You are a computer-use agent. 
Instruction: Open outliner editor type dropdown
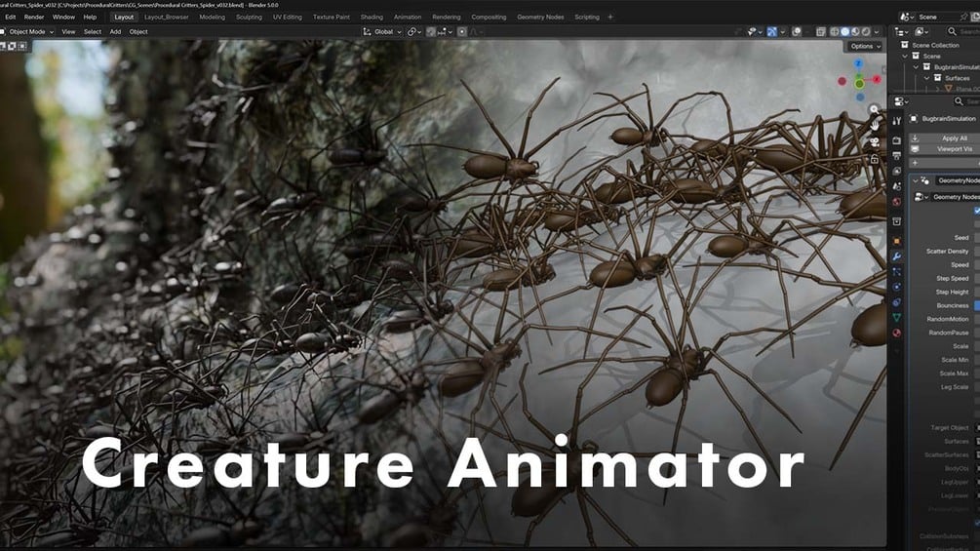[x=901, y=31]
